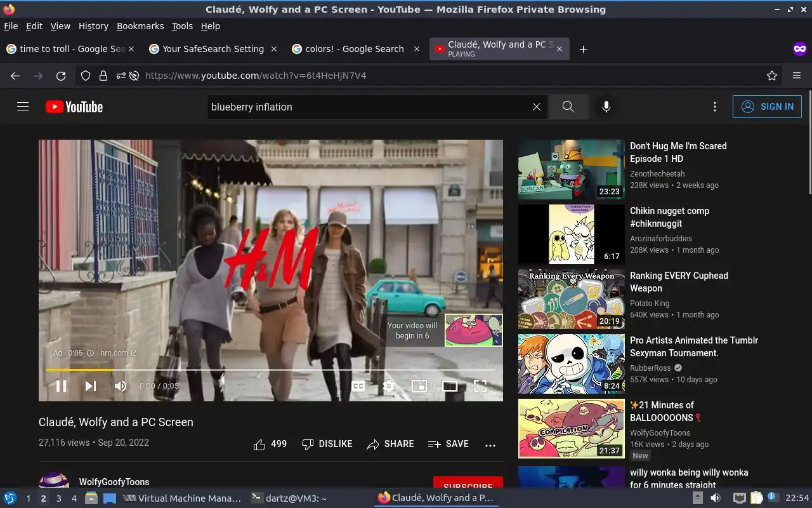The image size is (812, 508).
Task: Open WolfyGoofyToons channel avatar
Action: click(x=54, y=480)
